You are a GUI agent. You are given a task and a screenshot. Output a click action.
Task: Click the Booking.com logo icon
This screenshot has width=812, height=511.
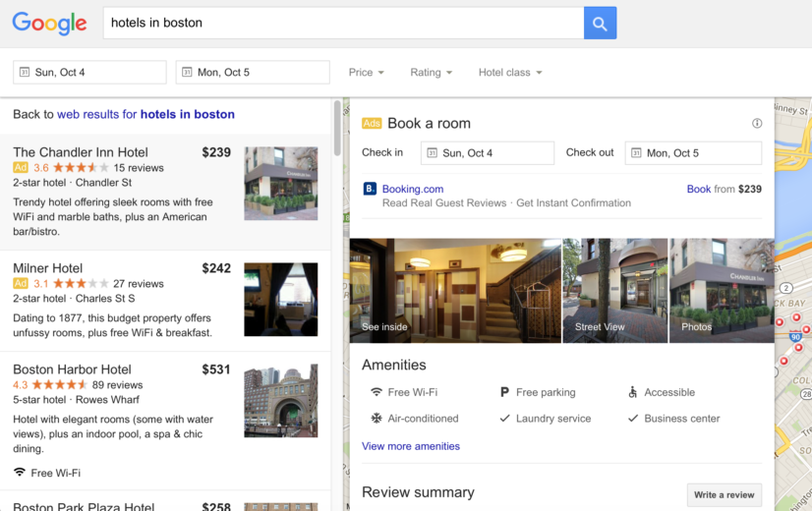370,189
